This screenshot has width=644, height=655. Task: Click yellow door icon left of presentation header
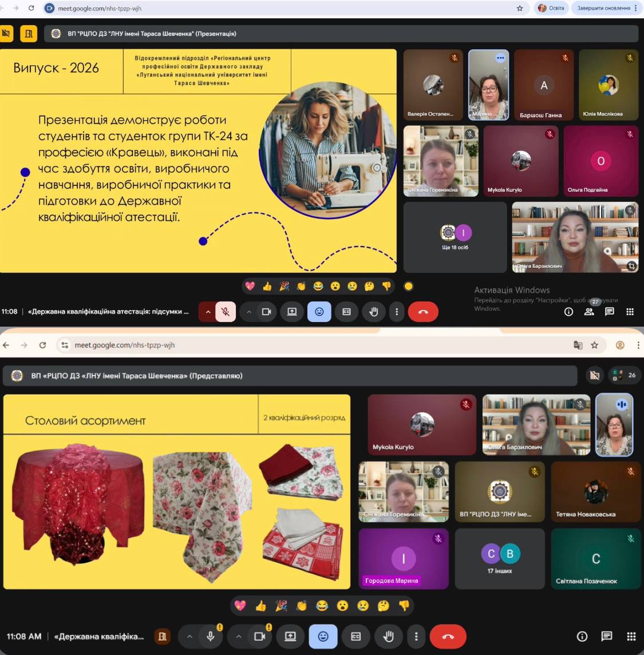pyautogui.click(x=29, y=34)
